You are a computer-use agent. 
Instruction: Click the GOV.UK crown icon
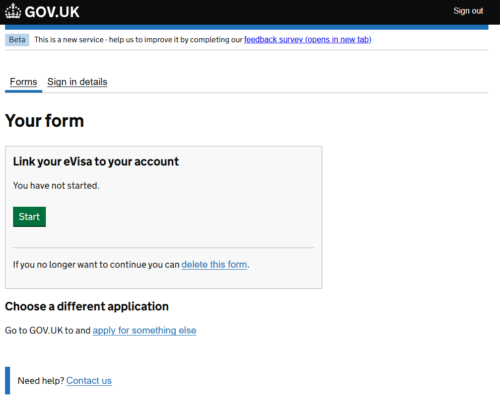(x=13, y=11)
